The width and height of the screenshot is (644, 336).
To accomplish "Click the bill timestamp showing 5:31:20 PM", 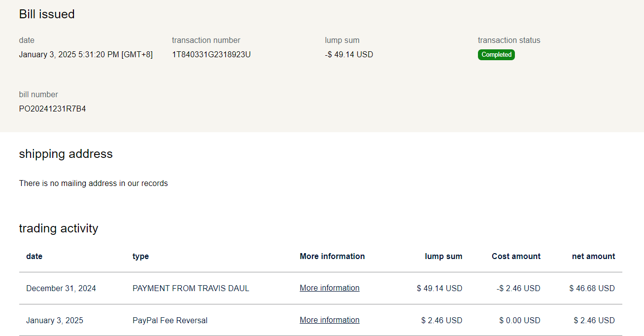I will [86, 55].
